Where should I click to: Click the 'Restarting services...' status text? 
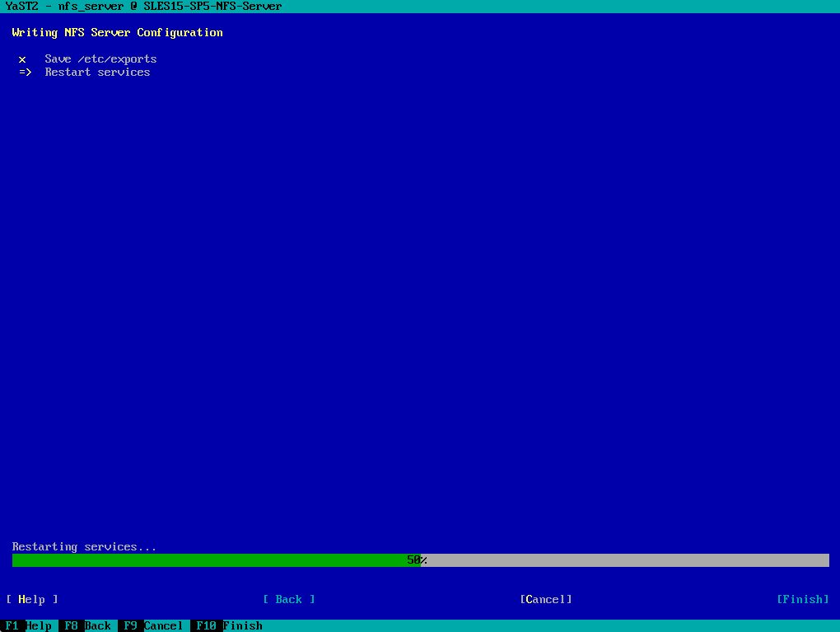(84, 547)
